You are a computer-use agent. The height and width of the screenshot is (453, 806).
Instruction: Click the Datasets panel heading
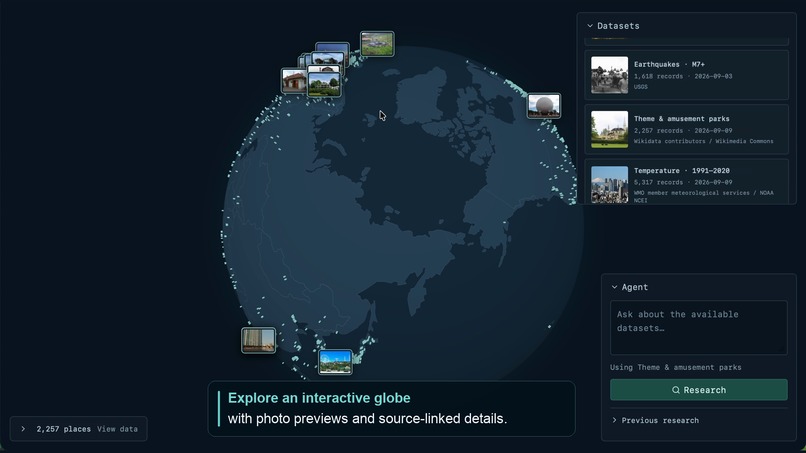tap(618, 26)
